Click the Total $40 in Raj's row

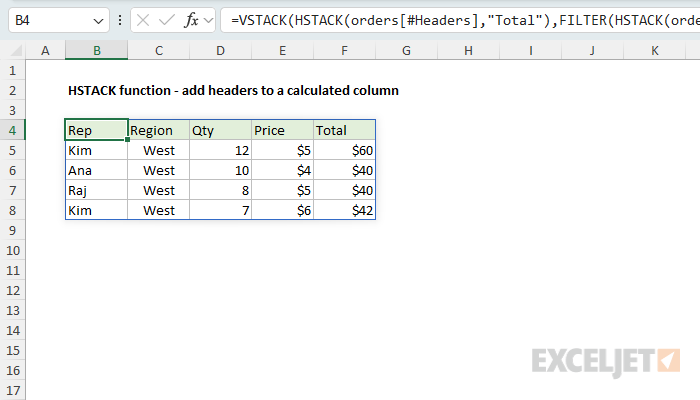click(344, 191)
